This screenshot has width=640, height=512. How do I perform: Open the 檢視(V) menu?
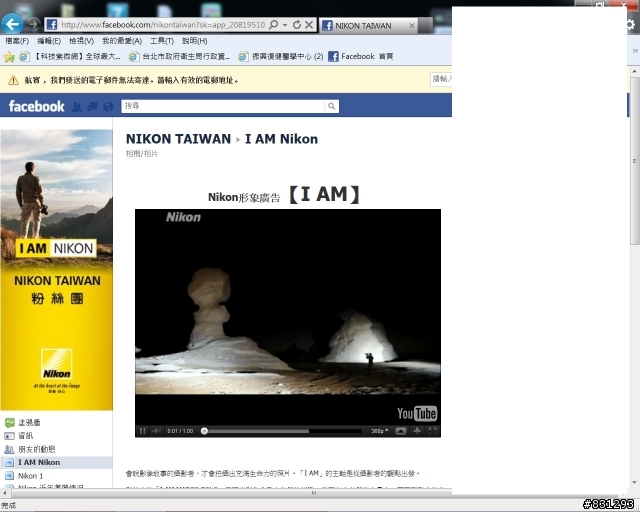[81, 41]
